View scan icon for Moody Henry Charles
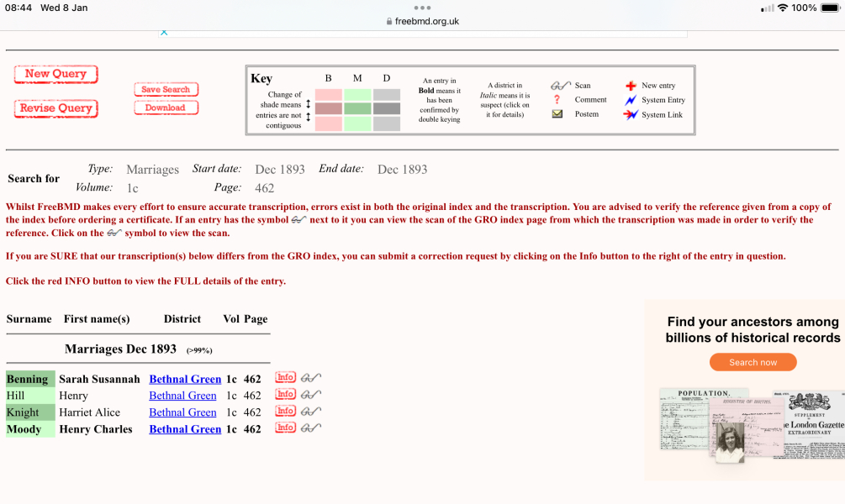845x504 pixels. [311, 428]
